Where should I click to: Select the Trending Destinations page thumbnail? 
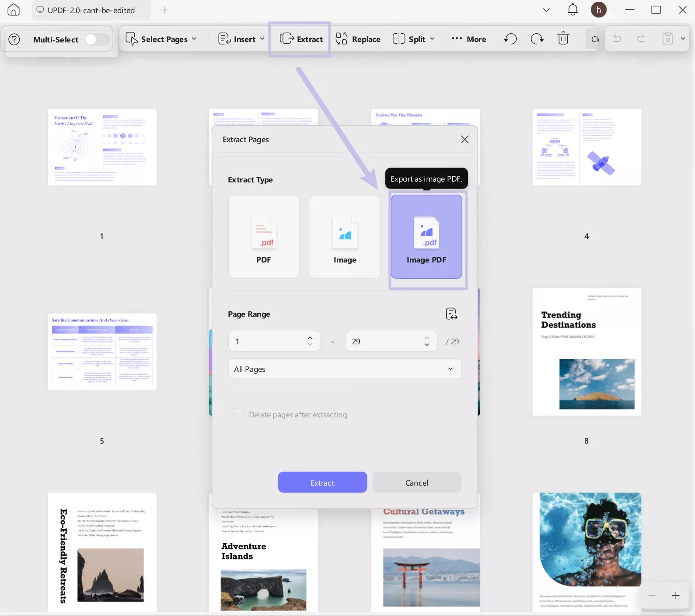pyautogui.click(x=587, y=352)
